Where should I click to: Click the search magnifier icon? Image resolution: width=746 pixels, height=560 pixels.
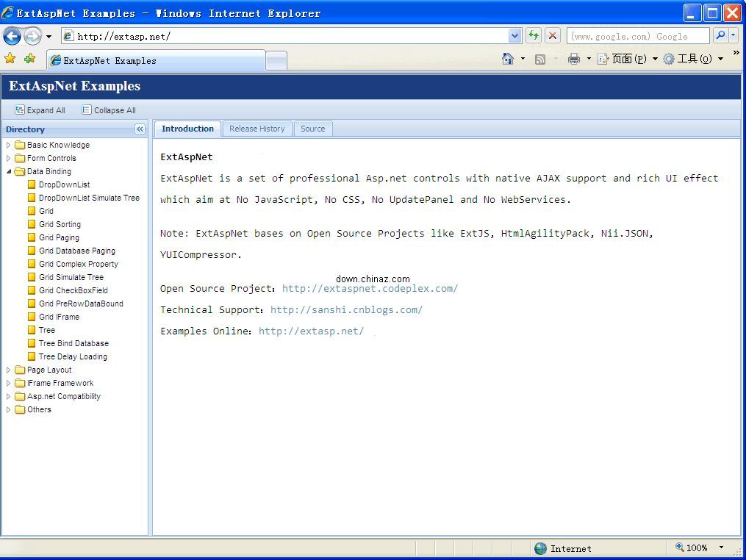click(x=720, y=36)
